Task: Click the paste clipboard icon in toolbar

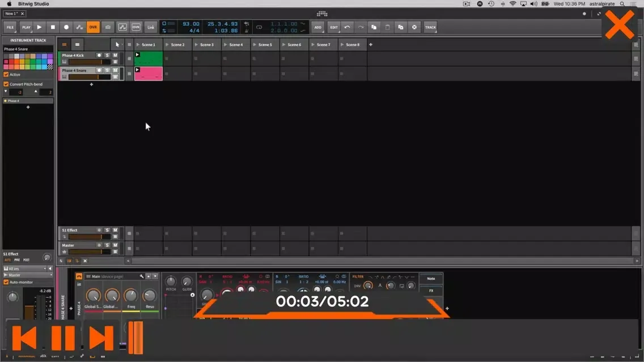Action: (387, 27)
